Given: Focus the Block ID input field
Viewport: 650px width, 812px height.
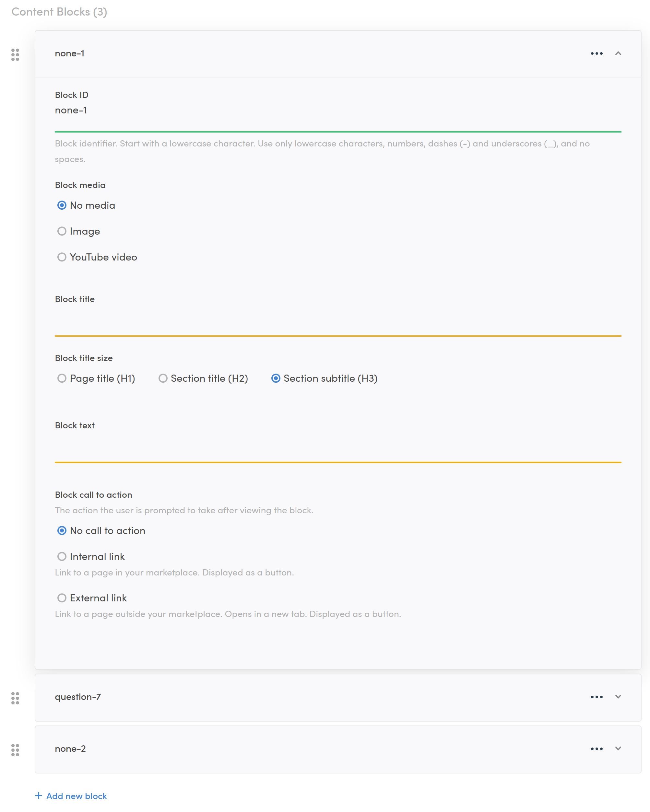Looking at the screenshot, I should pyautogui.click(x=337, y=111).
